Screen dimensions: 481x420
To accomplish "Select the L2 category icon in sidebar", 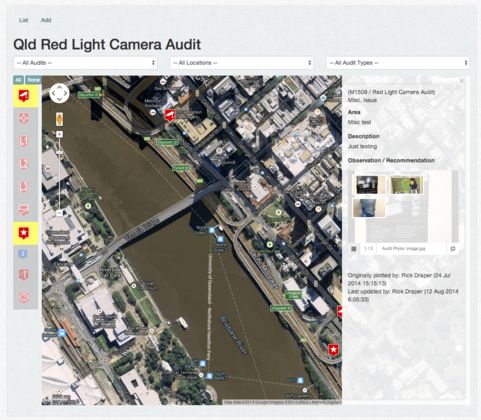I will point(23,164).
